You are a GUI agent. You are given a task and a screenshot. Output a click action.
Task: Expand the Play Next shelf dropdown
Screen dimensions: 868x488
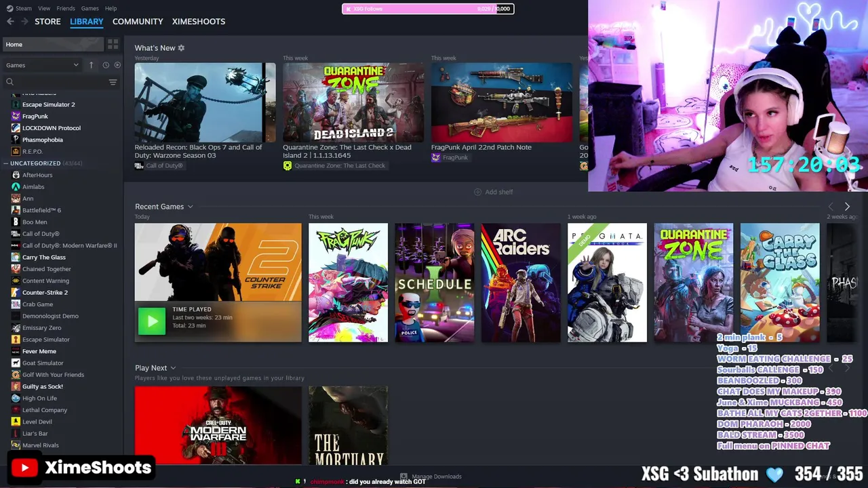173,368
